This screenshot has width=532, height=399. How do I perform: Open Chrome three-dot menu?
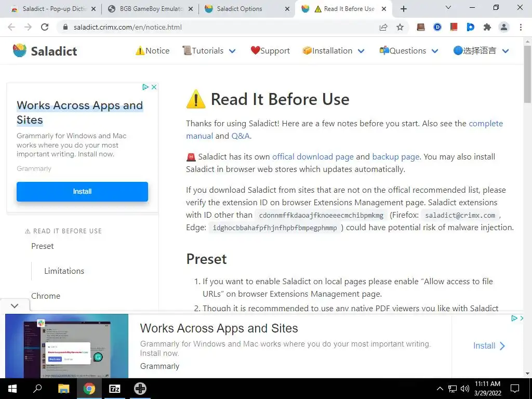coord(521,27)
